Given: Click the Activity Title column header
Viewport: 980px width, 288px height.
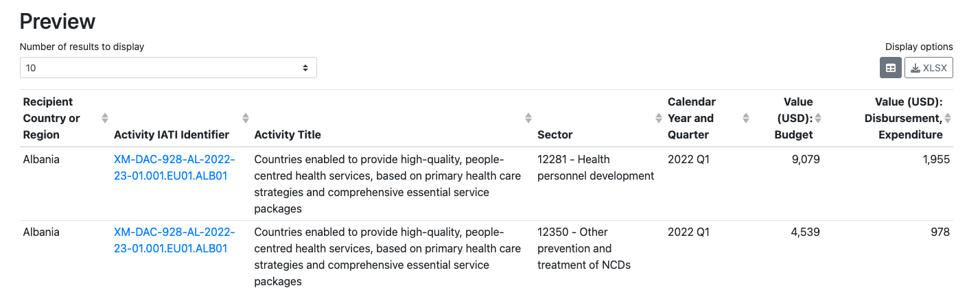Looking at the screenshot, I should [x=288, y=134].
